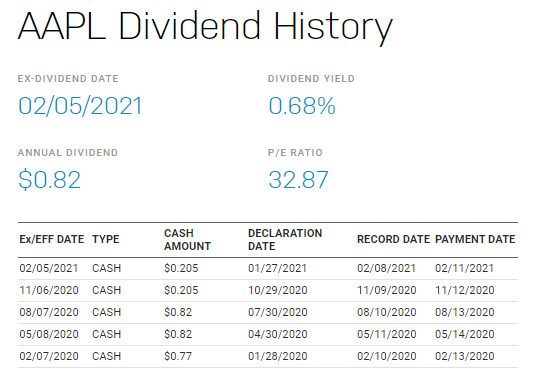Click declaration date 07/30/2020
Viewport: 547px width, 369px height.
278,312
